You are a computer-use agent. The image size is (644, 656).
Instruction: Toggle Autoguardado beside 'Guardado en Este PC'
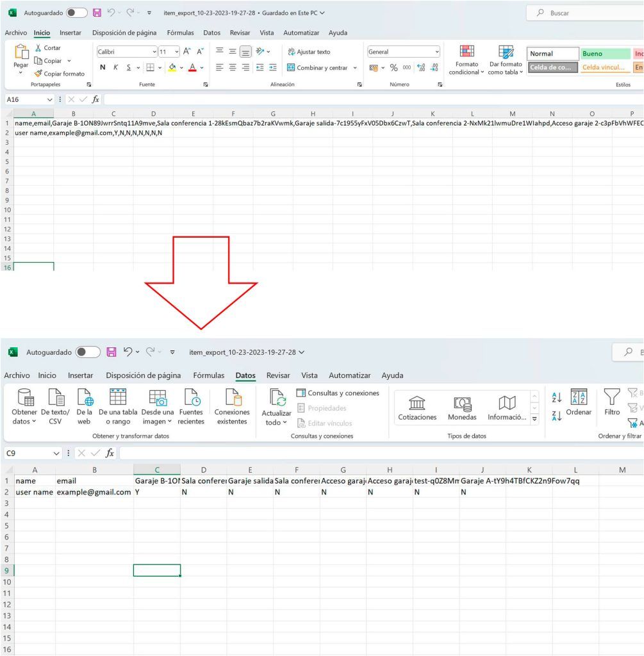(x=76, y=13)
